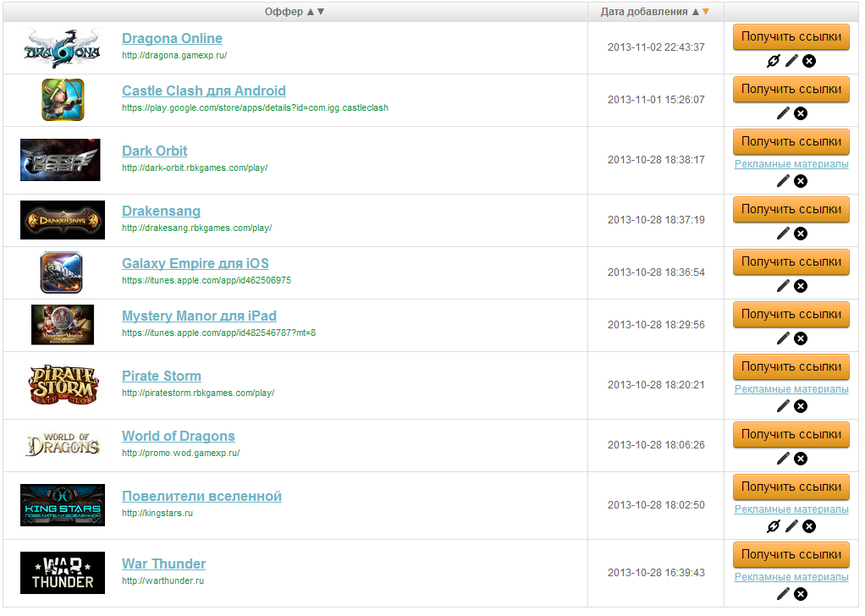Open the Drakensang title link
Screen dimensions: 865x616
point(161,212)
